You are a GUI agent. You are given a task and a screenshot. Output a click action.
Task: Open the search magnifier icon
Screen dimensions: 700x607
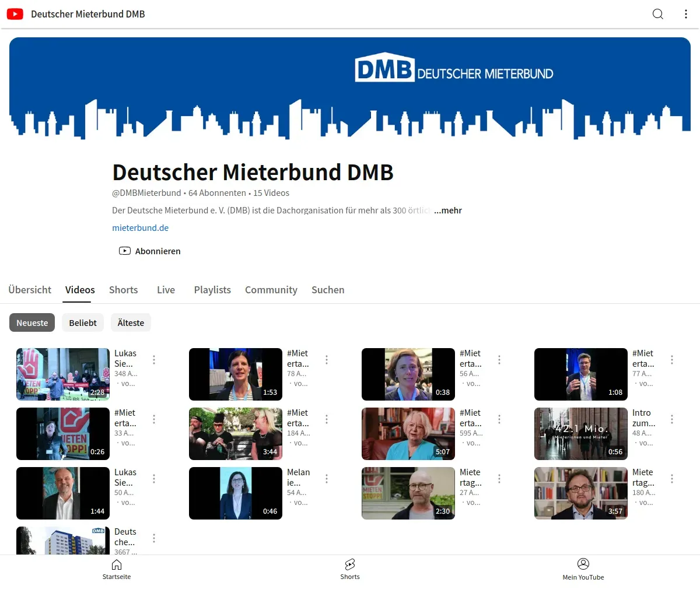coord(657,14)
